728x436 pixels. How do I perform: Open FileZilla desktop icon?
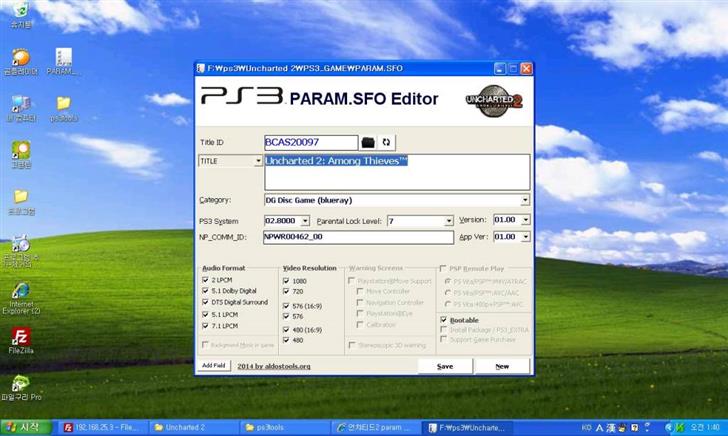tap(20, 342)
